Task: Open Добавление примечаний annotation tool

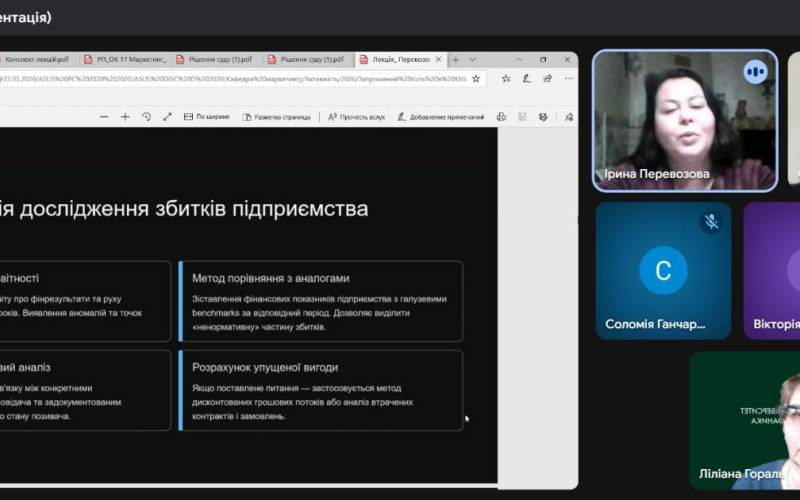Action: [x=441, y=117]
